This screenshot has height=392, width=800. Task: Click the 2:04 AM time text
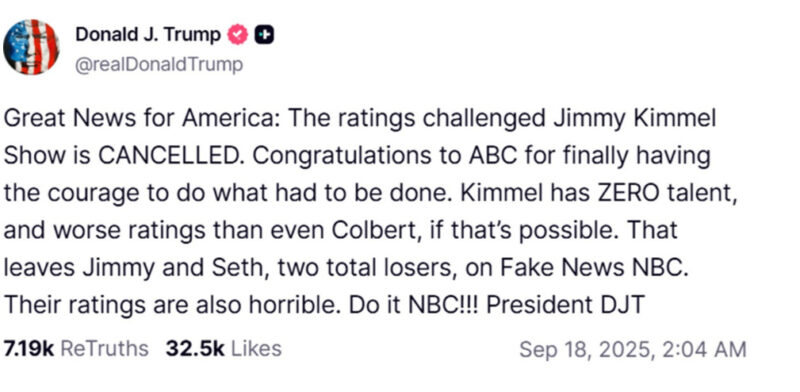[704, 350]
